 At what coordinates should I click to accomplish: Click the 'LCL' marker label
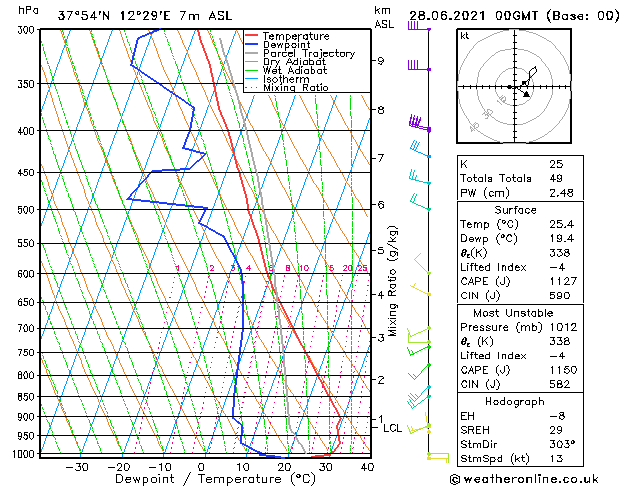[392, 428]
